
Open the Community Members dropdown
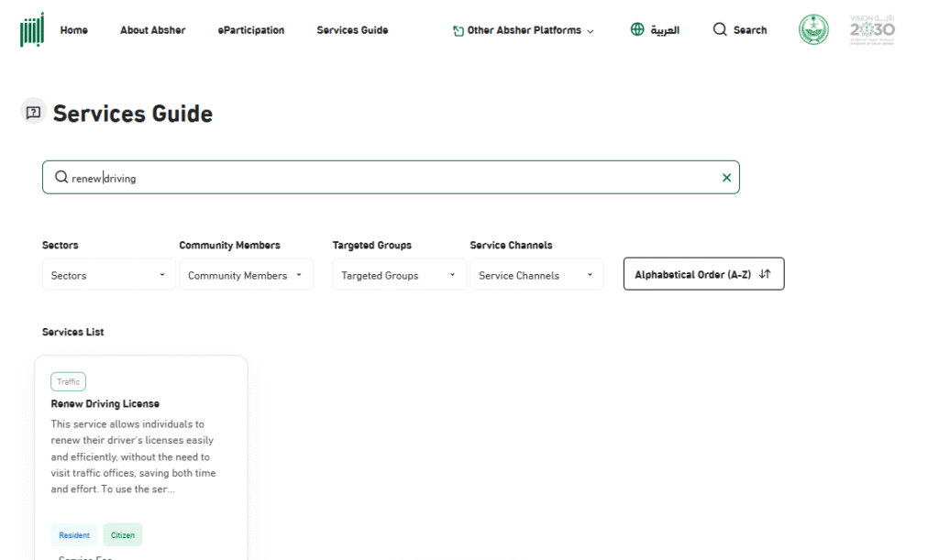246,275
